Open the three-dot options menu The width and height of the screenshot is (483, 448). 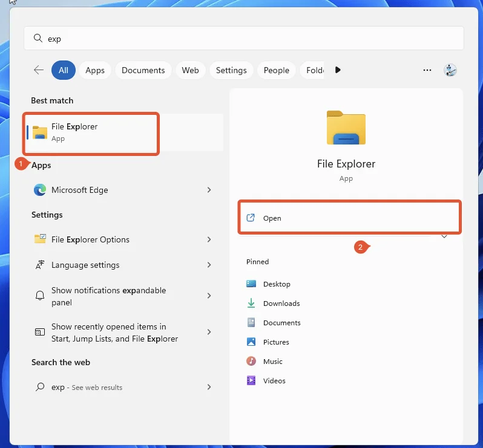427,70
